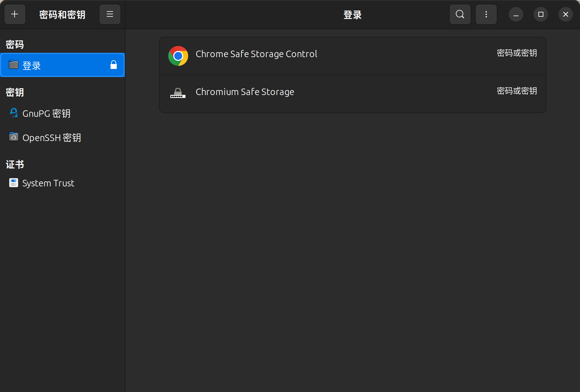Click the 登录 folder icon in sidebar

tap(14, 65)
